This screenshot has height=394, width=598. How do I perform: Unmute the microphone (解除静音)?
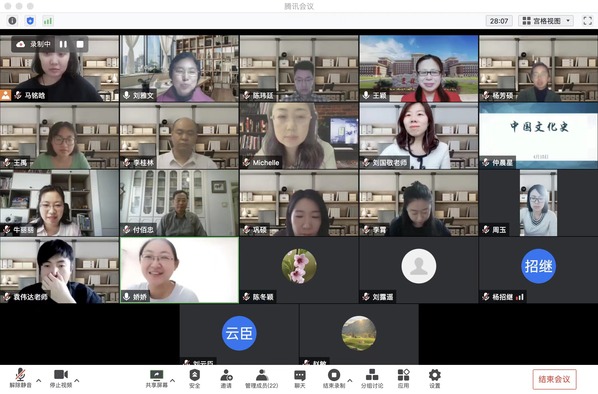[x=20, y=378]
